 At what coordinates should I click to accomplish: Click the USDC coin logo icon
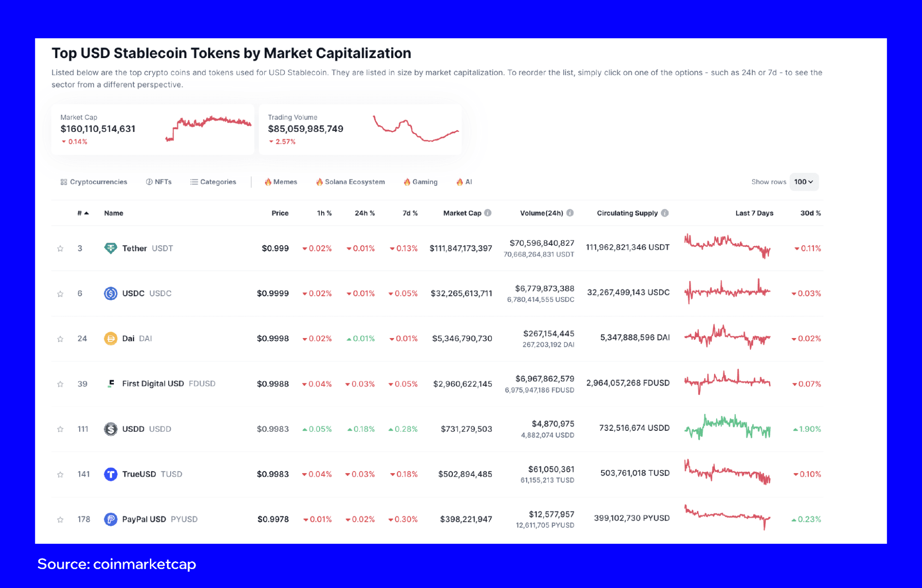111,293
